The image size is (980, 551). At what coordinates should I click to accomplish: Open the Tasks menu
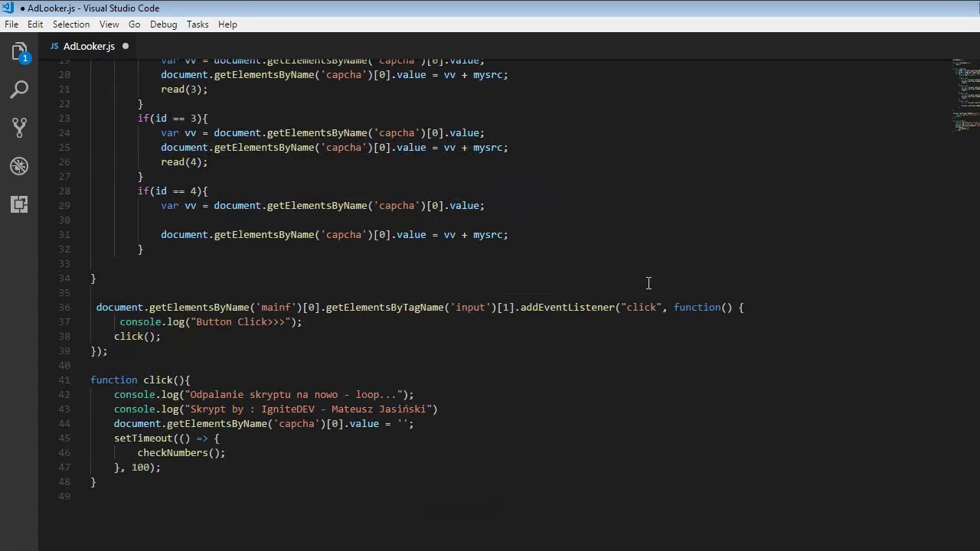pyautogui.click(x=198, y=24)
